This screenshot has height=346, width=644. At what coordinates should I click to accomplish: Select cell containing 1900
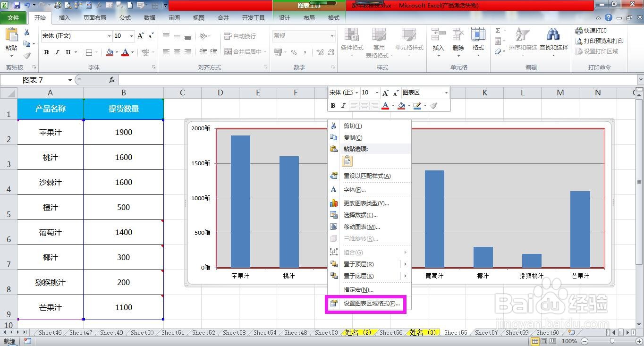tap(124, 133)
